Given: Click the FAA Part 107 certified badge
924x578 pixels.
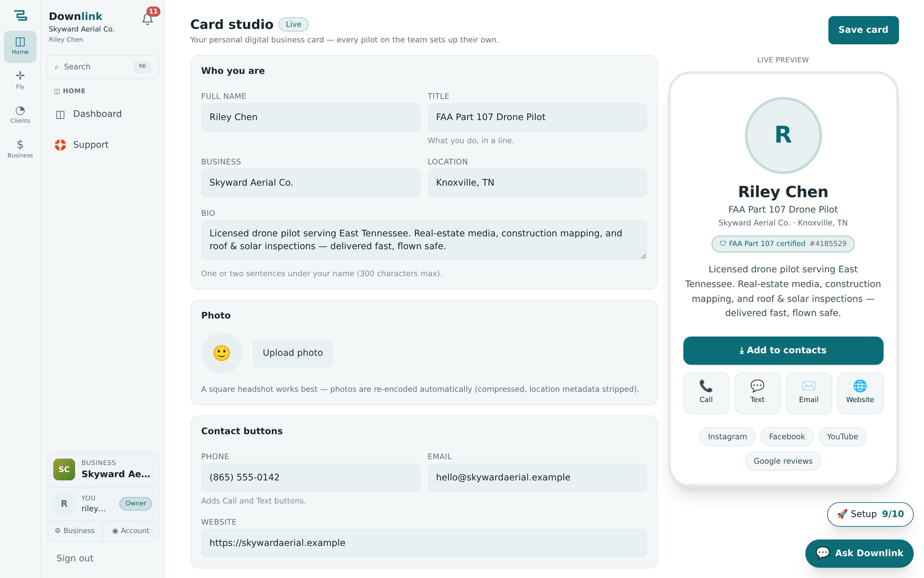Looking at the screenshot, I should (783, 244).
